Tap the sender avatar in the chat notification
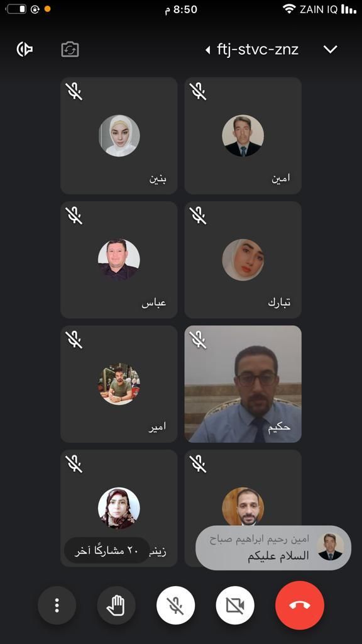 pyautogui.click(x=331, y=547)
